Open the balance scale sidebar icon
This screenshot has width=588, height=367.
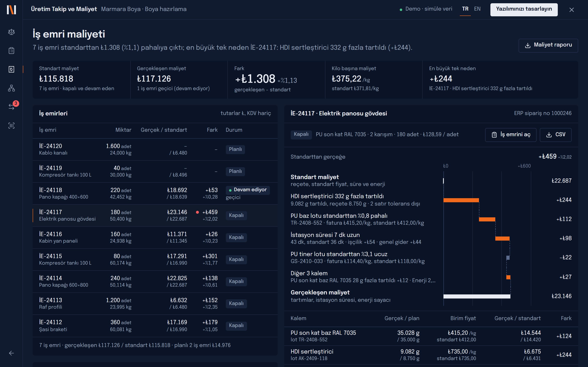click(11, 32)
